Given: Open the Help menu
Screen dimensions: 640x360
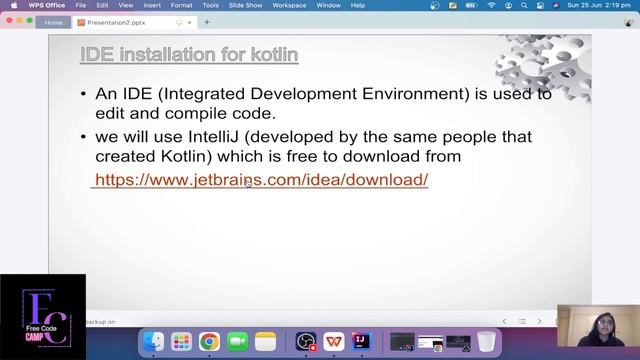Looking at the screenshot, I should [358, 5].
